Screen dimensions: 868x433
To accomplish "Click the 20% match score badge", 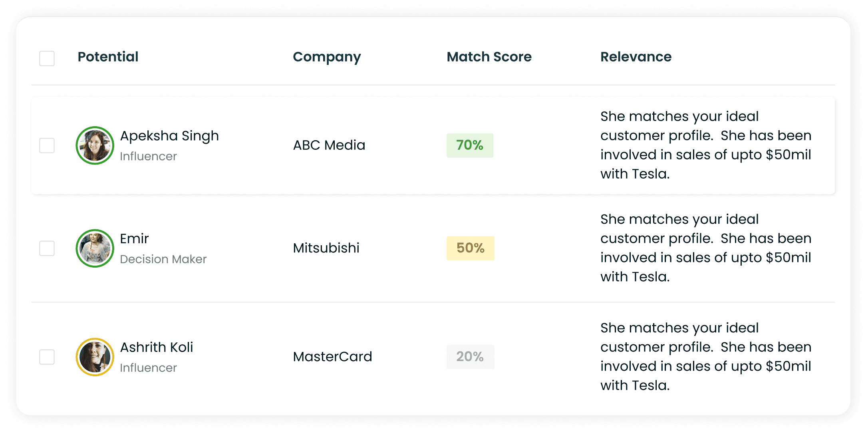I will [470, 357].
